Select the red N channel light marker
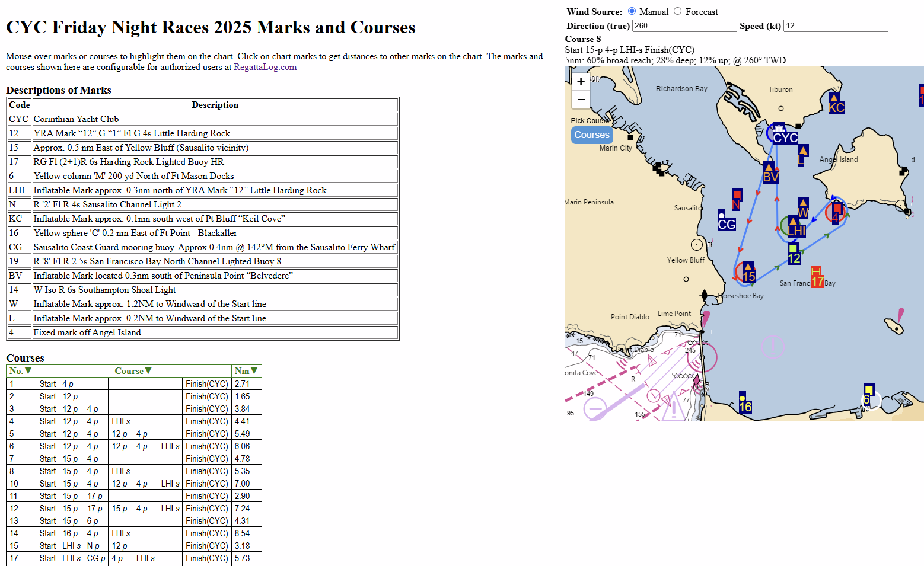 pyautogui.click(x=736, y=200)
